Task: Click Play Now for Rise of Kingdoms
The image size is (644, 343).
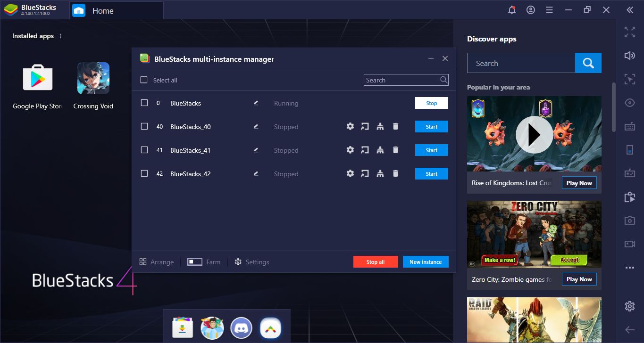Action: [579, 183]
